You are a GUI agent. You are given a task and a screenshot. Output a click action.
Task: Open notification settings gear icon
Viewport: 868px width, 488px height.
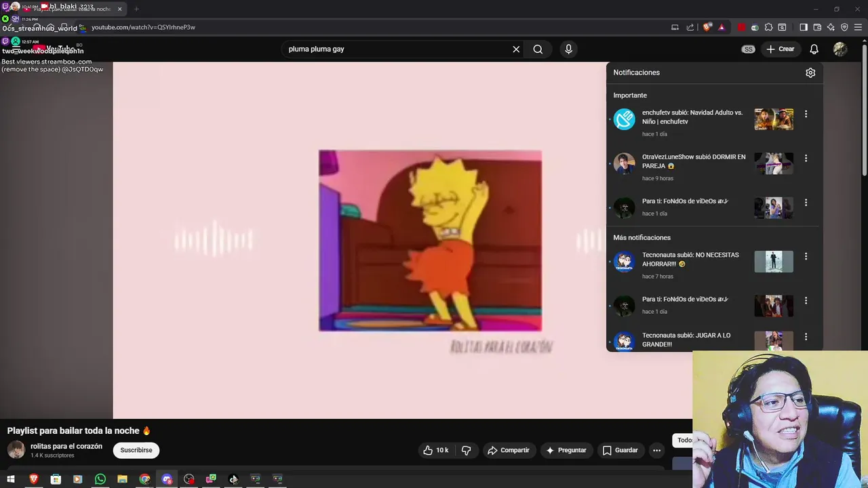(x=810, y=73)
